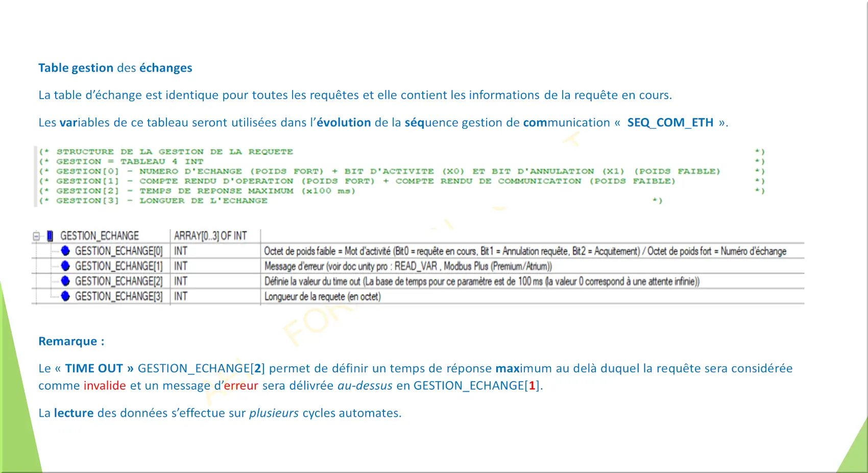Click the bold word 'lecture'
Viewport: 868px width, 473px height.
(x=74, y=413)
